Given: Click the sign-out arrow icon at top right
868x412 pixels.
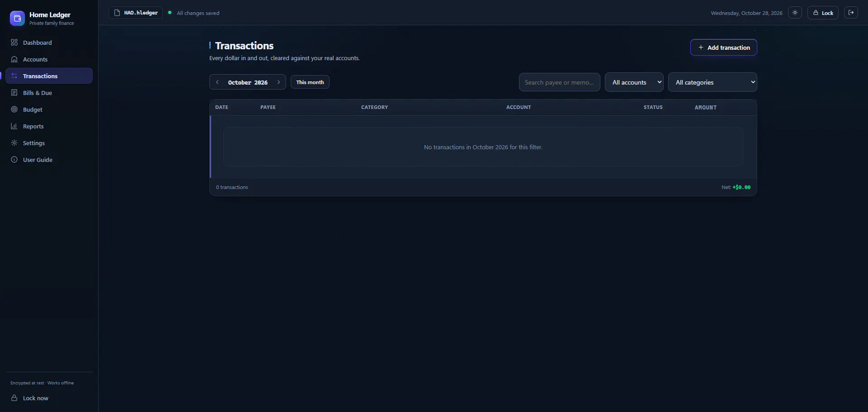Looking at the screenshot, I should (851, 13).
